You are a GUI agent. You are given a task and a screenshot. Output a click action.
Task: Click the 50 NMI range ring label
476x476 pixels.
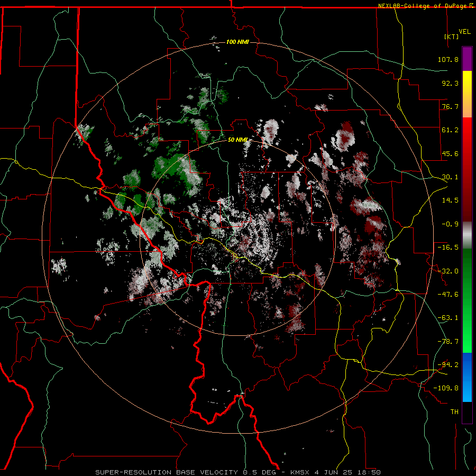pyautogui.click(x=237, y=140)
